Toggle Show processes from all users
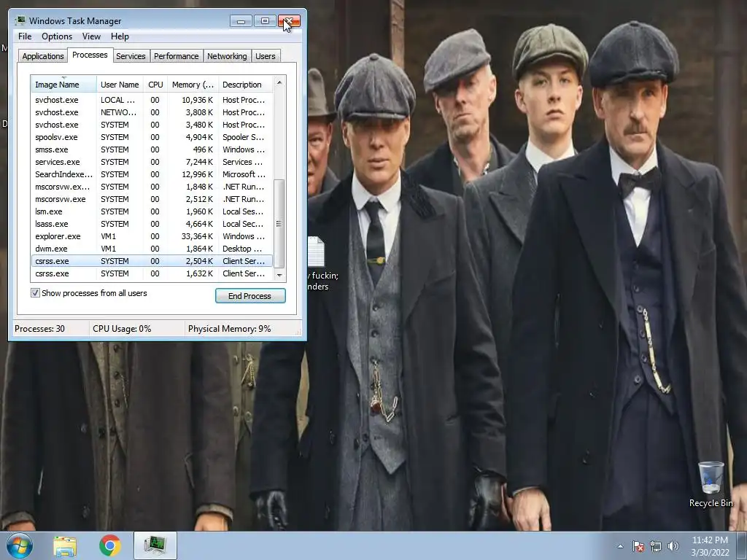The width and height of the screenshot is (747, 560). (x=35, y=293)
